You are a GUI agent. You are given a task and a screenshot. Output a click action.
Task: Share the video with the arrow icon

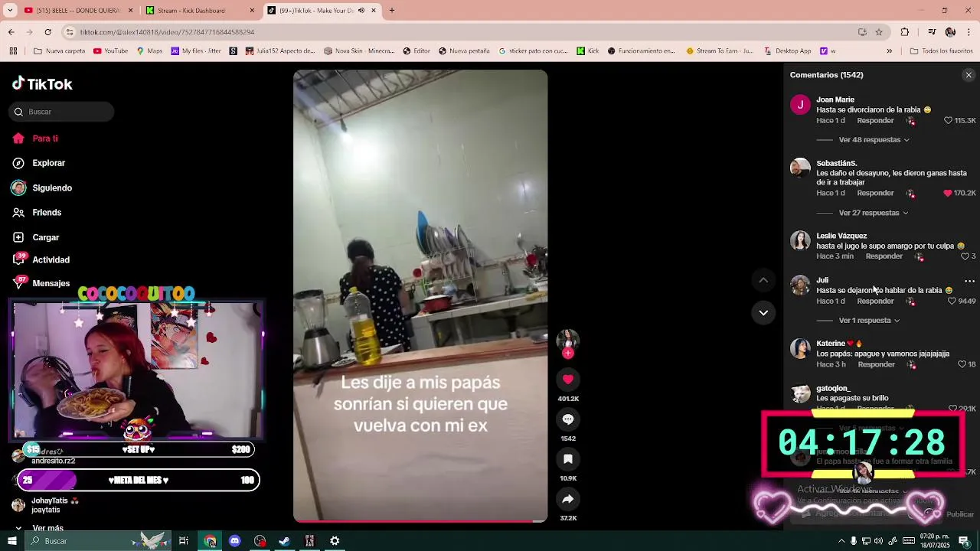click(x=567, y=498)
